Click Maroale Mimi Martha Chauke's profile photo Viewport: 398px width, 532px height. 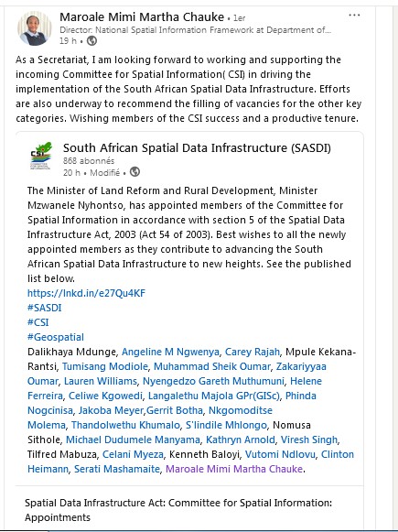click(x=35, y=28)
